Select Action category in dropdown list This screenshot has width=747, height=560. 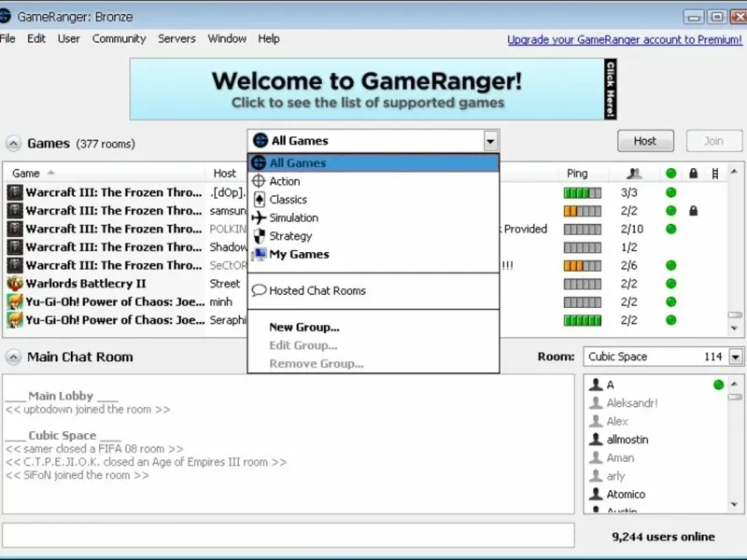pos(373,181)
